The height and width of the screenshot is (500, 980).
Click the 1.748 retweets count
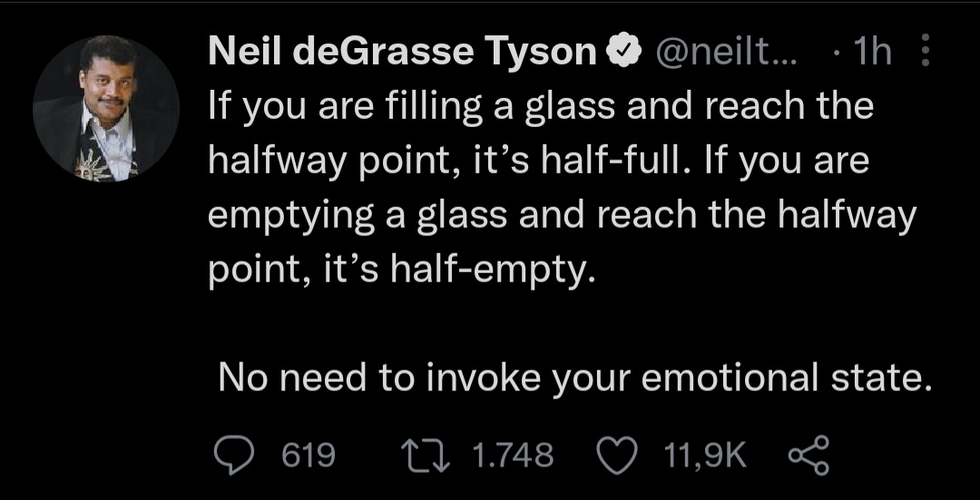click(514, 454)
